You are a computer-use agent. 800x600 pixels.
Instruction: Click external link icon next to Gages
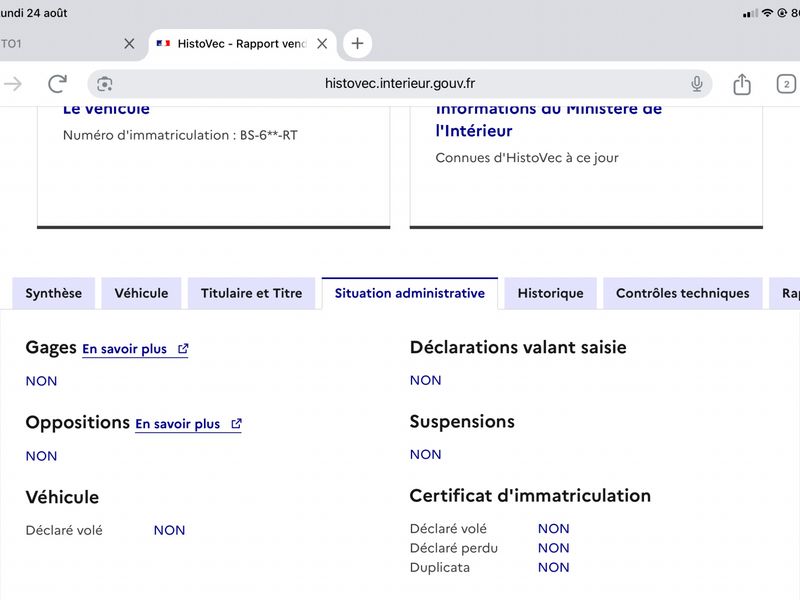[x=183, y=348]
